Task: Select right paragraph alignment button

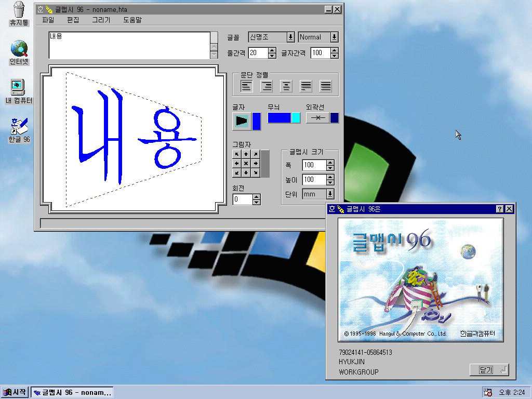Action: [x=267, y=86]
